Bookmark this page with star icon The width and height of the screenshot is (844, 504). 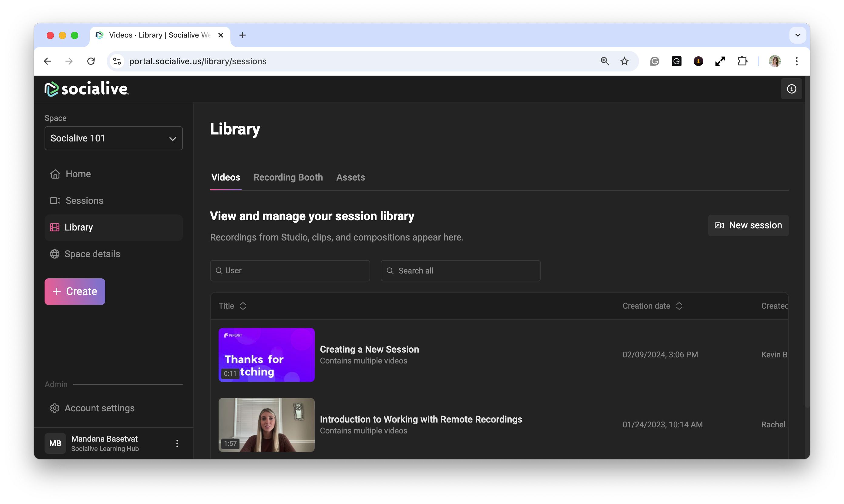(x=624, y=61)
